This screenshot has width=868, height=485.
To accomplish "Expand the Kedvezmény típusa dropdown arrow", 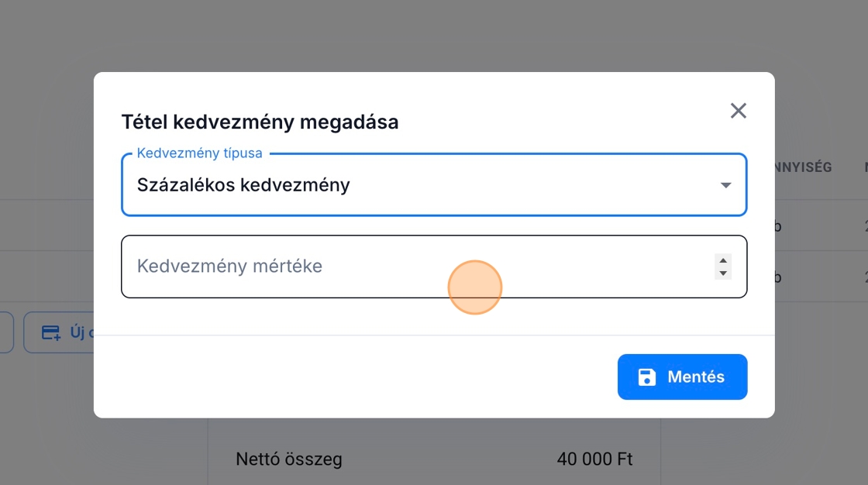I will click(725, 185).
